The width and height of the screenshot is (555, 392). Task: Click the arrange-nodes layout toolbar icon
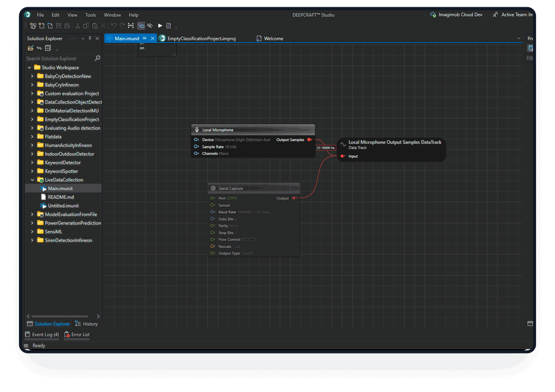[131, 26]
